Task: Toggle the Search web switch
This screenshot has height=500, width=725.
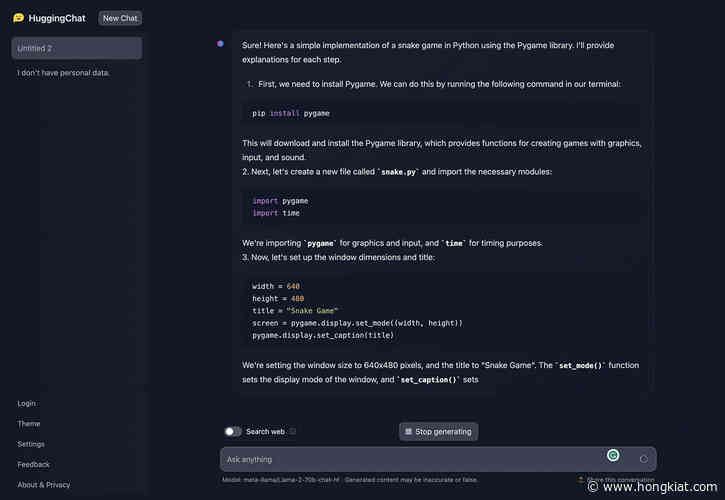Action: tap(233, 432)
